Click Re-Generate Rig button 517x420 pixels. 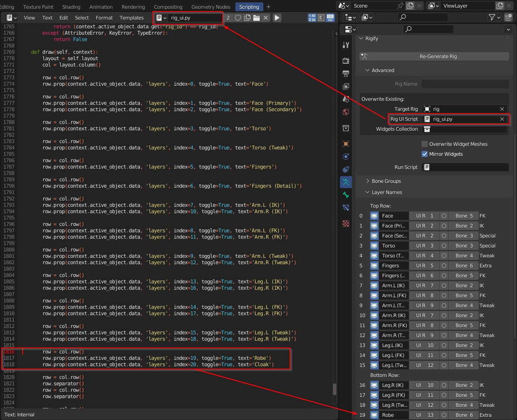[x=434, y=56]
